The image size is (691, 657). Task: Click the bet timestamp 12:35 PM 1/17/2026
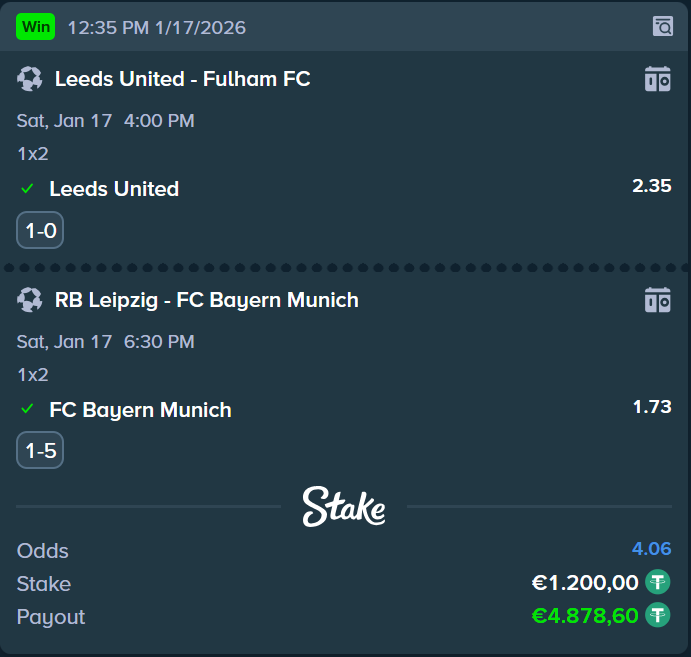coord(156,27)
